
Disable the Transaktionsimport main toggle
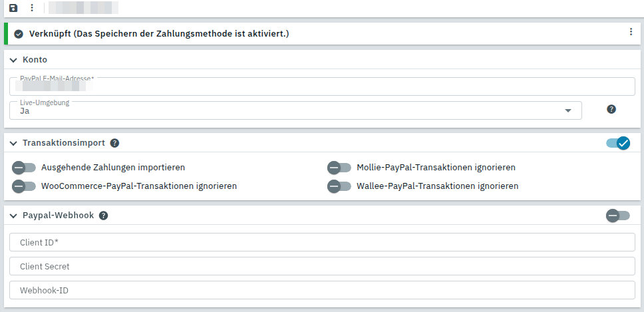point(618,143)
